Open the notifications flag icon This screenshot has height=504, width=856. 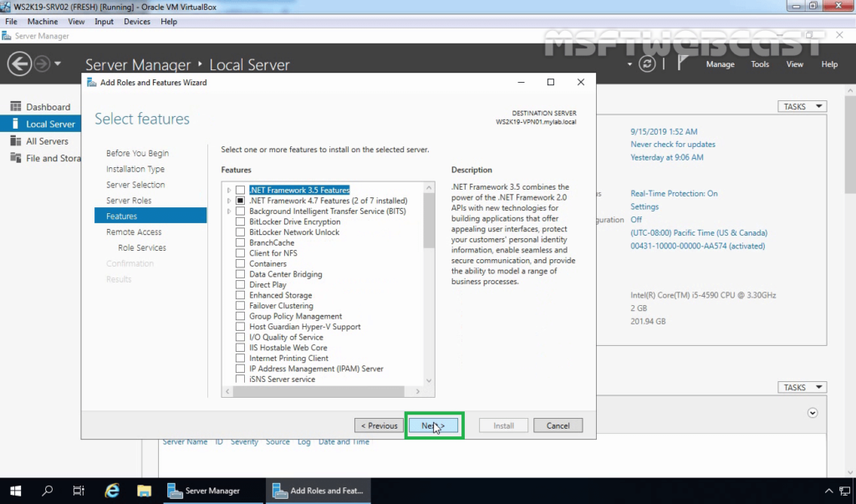click(x=682, y=64)
